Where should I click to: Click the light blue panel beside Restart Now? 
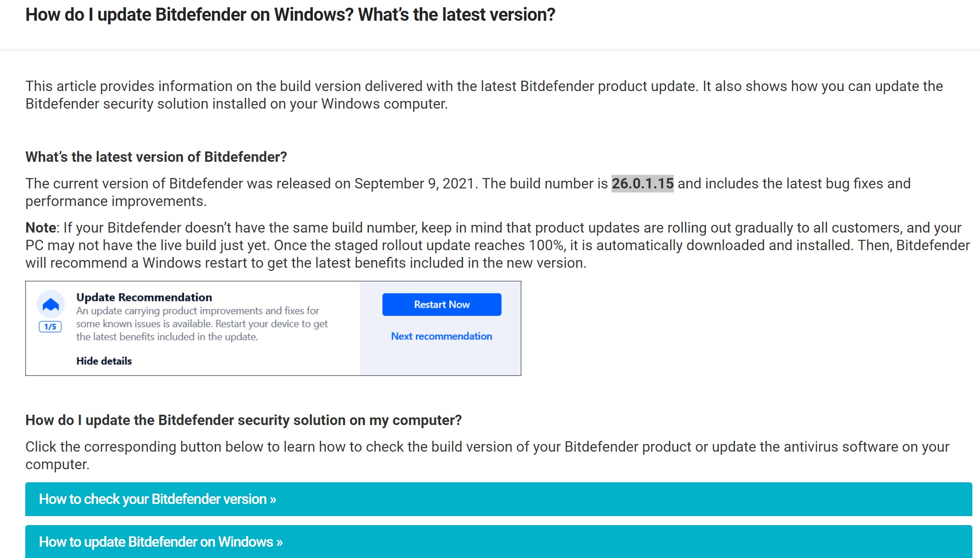click(440, 361)
